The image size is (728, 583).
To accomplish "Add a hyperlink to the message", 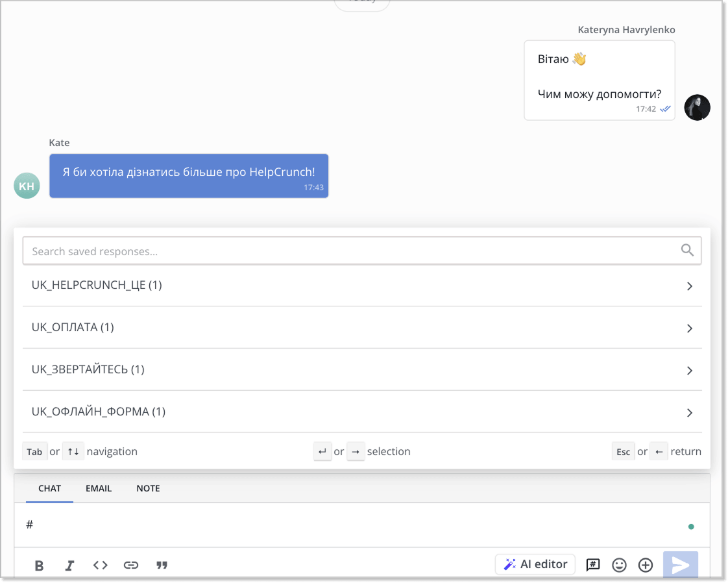I will [x=130, y=565].
